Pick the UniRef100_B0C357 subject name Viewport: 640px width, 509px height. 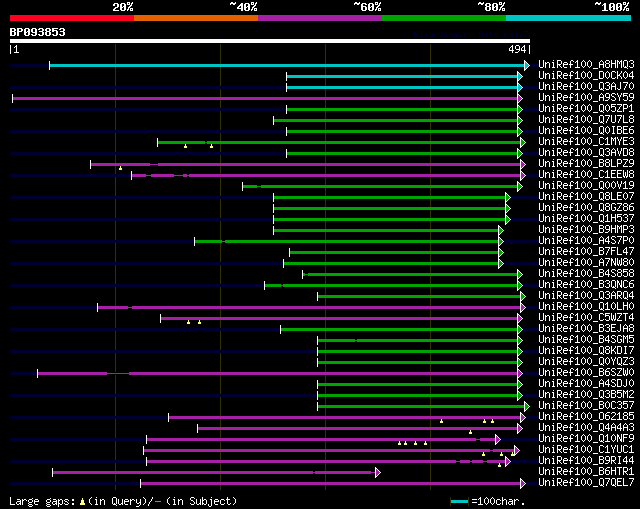(586, 406)
